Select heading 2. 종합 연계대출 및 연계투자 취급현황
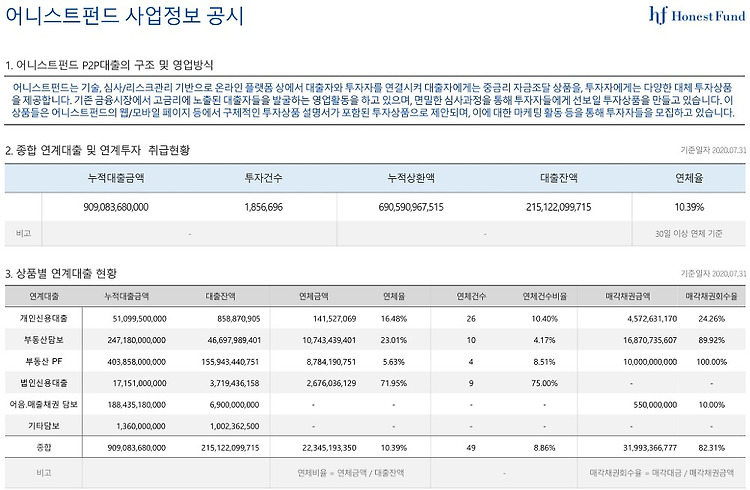The width and height of the screenshot is (750, 490). coord(98,150)
